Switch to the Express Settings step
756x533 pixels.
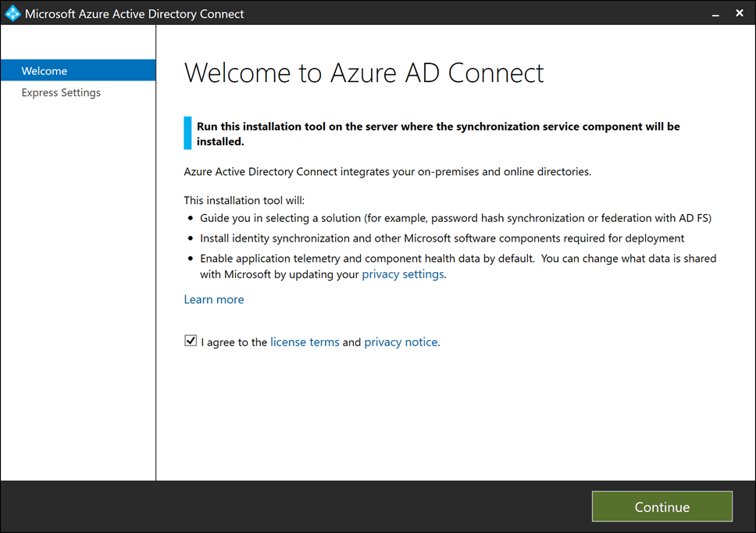click(x=61, y=93)
